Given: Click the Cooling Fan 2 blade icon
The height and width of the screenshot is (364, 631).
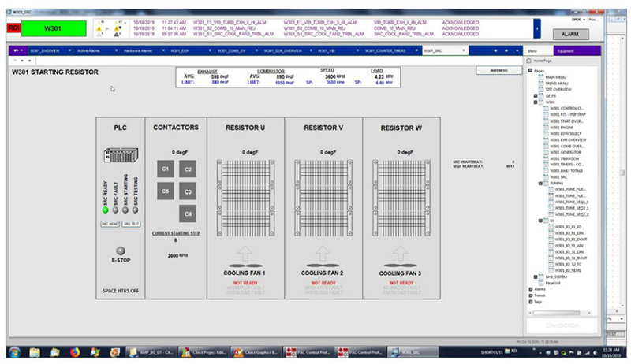Looking at the screenshot, I should 323,266.
